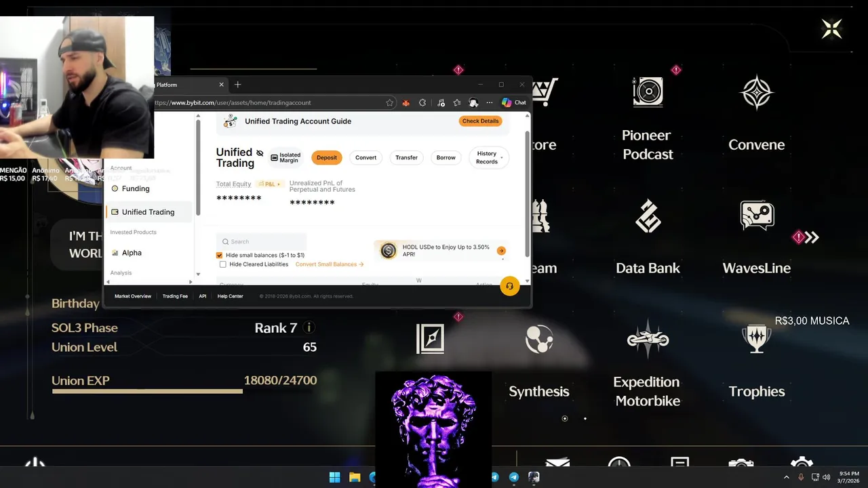Close the Bybit Platform browser tab
868x488 pixels.
tap(221, 85)
